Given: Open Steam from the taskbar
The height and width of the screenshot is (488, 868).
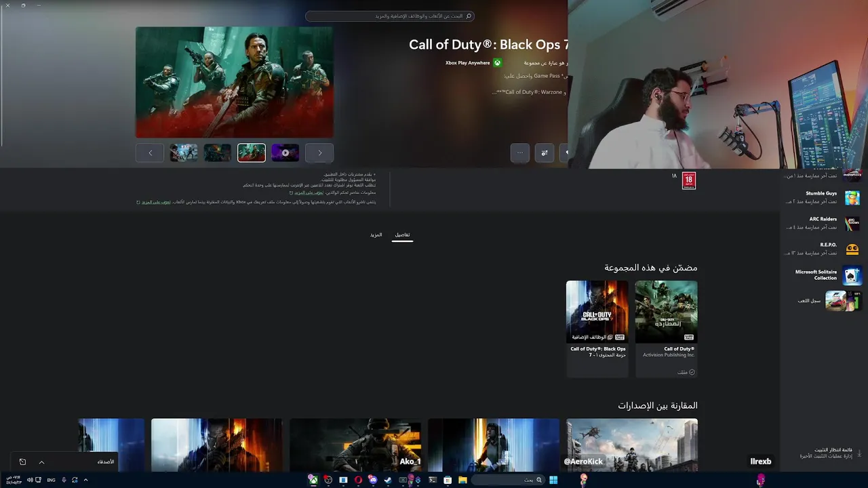Looking at the screenshot, I should 388,480.
